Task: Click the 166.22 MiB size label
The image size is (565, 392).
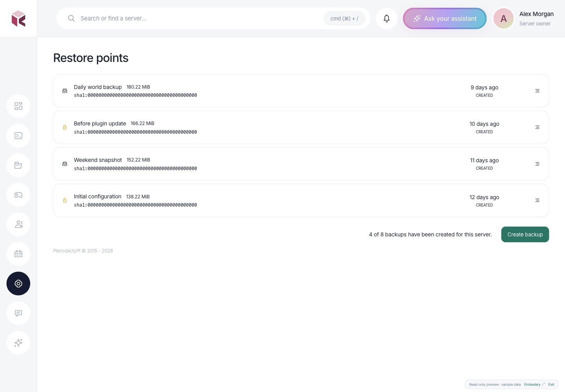Action: tap(142, 123)
